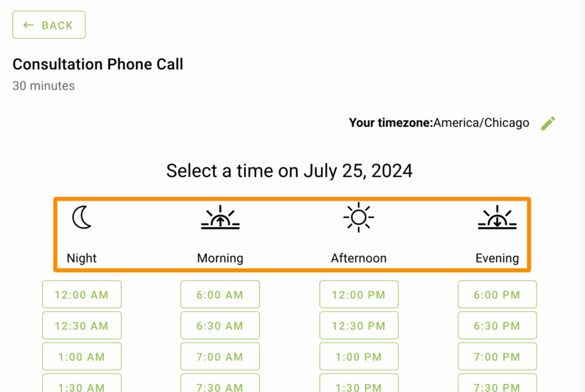Click the back arrow icon
This screenshot has height=392, width=585.
(28, 25)
